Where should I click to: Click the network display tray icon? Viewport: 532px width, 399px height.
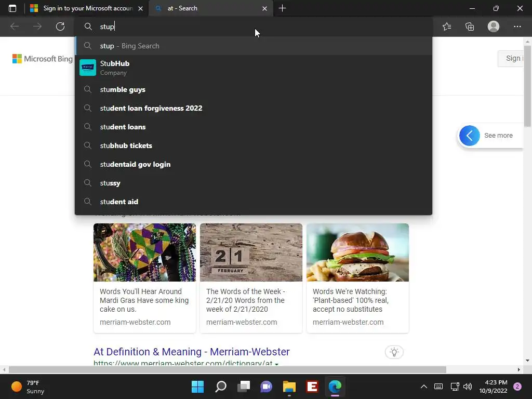(x=455, y=387)
